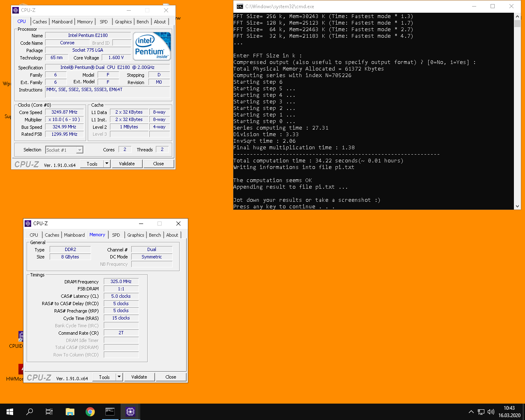Click Tools button in lower CPU-Z
Viewport: 525px width, 420px height.
pos(104,377)
